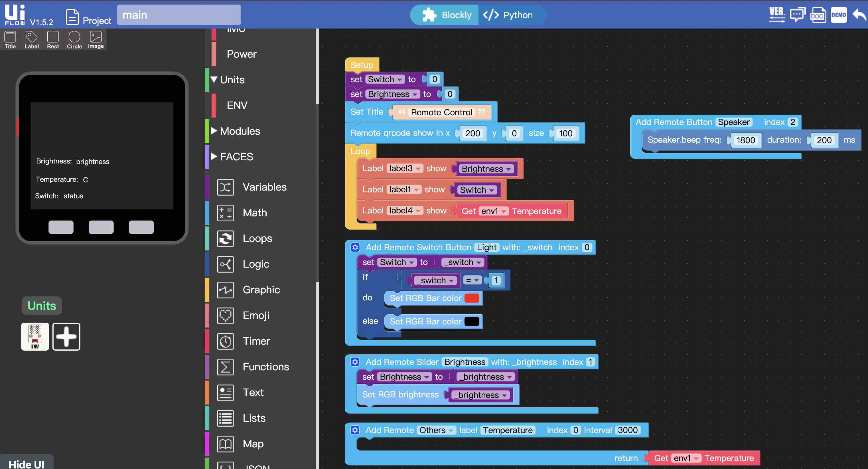Open the Text category icon
This screenshot has width=868, height=469.
coord(226,393)
